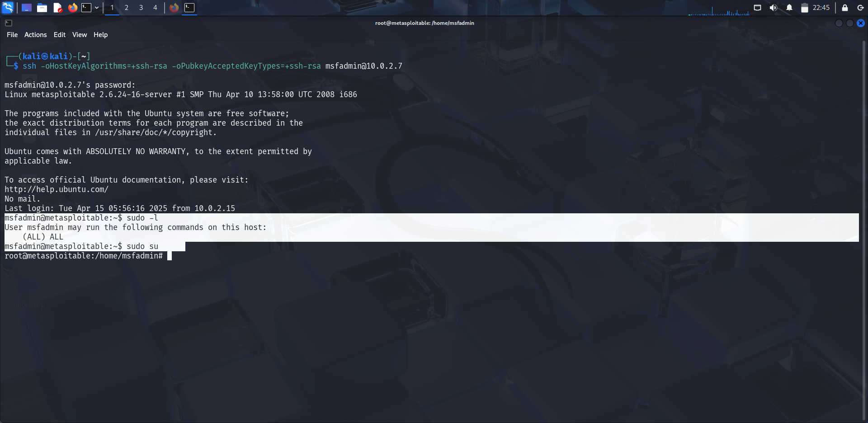This screenshot has width=868, height=423.
Task: Click the msfadmin password prompt line
Action: click(x=70, y=85)
